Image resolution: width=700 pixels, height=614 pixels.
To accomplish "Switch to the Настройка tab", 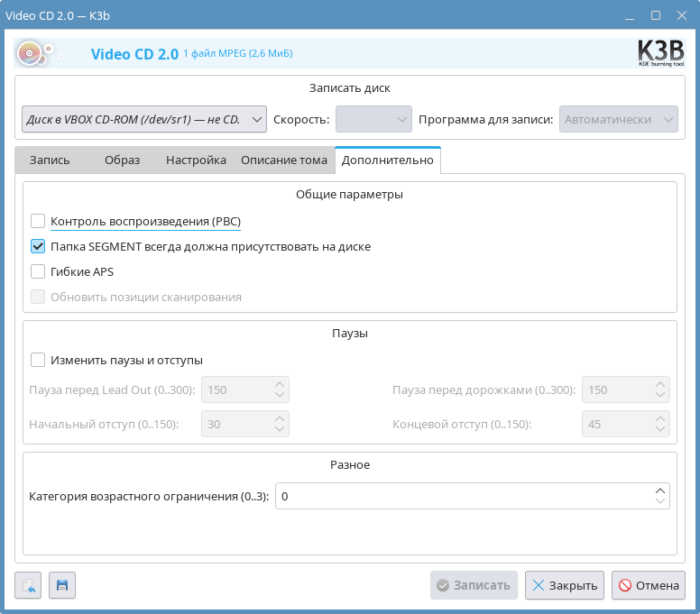I will [x=196, y=160].
